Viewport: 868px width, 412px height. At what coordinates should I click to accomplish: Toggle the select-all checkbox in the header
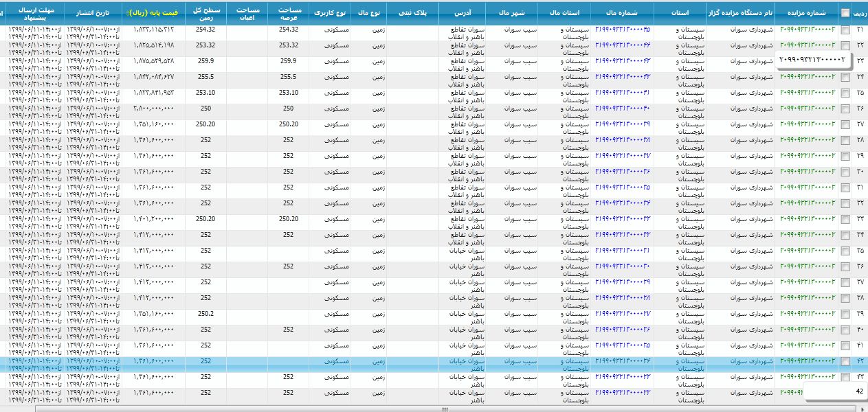tap(845, 12)
